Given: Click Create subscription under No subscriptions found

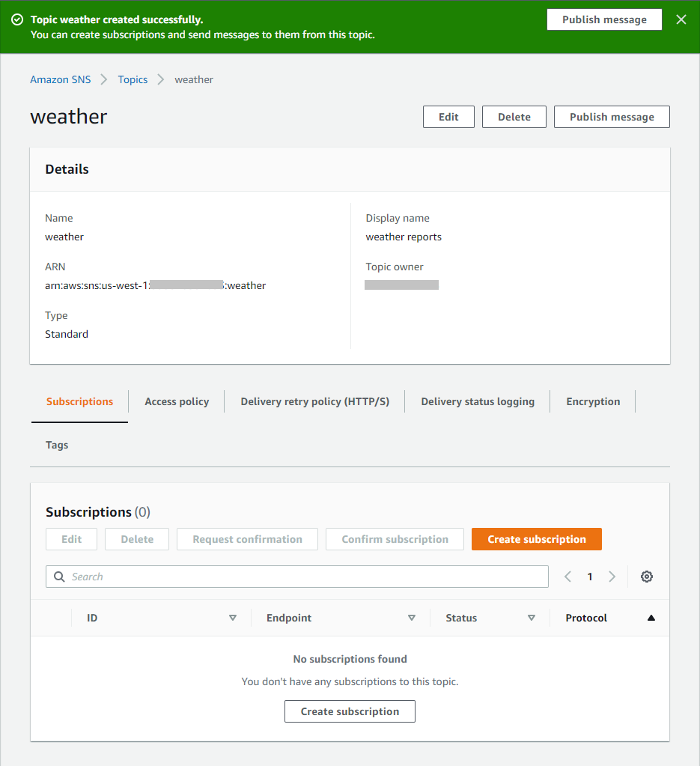Looking at the screenshot, I should click(x=350, y=711).
